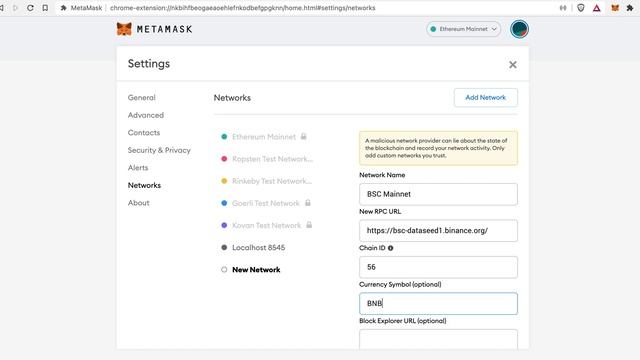The image size is (640, 360).
Task: Click the New RPC URL field
Action: [x=438, y=231]
